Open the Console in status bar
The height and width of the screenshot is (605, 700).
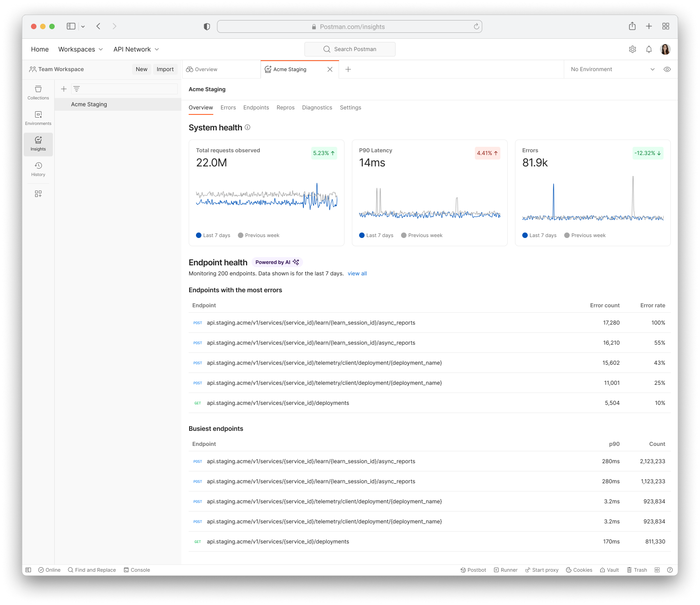(137, 570)
